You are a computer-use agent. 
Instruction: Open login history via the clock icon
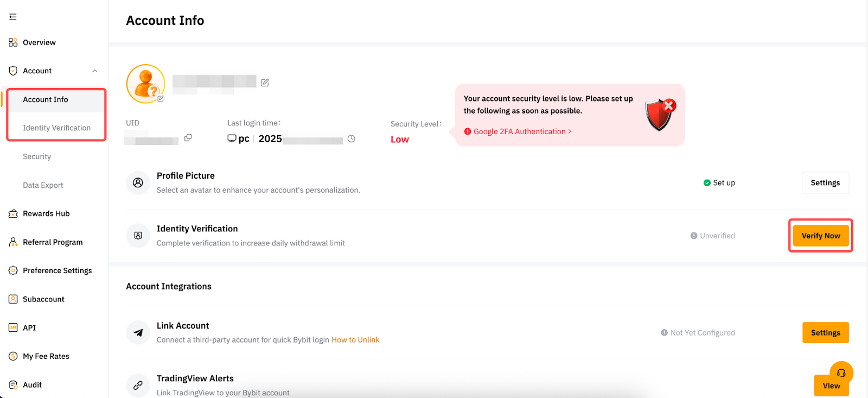point(352,138)
